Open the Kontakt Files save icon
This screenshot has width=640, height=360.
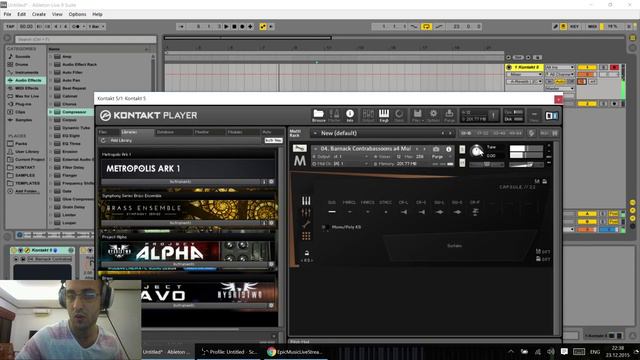click(x=417, y=116)
